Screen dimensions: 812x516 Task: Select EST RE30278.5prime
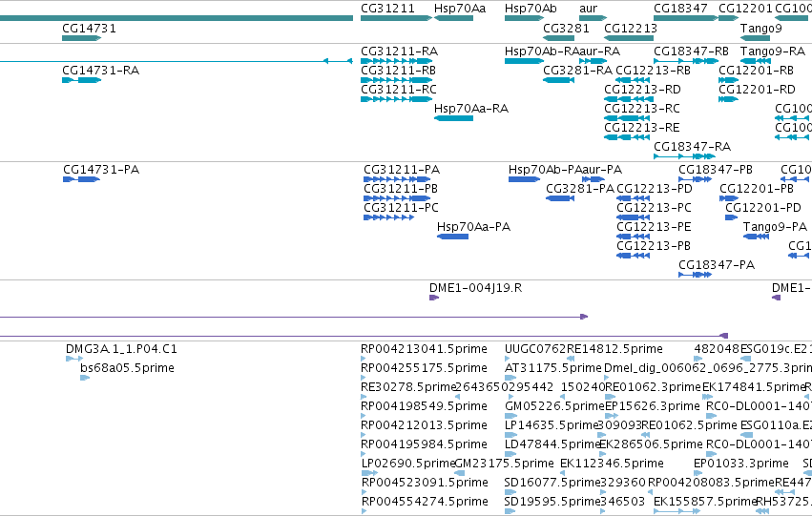point(408,387)
